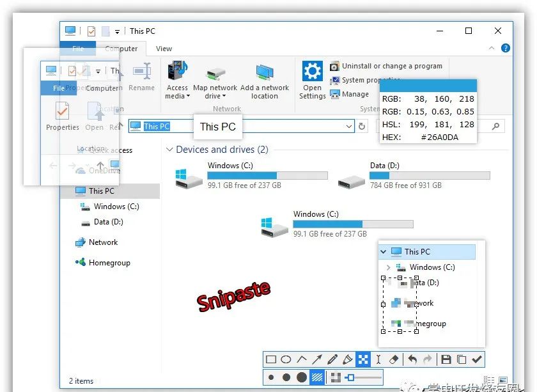Click the Data (D:) storage usage bar
This screenshot has width=537, height=392.
pyautogui.click(x=430, y=176)
